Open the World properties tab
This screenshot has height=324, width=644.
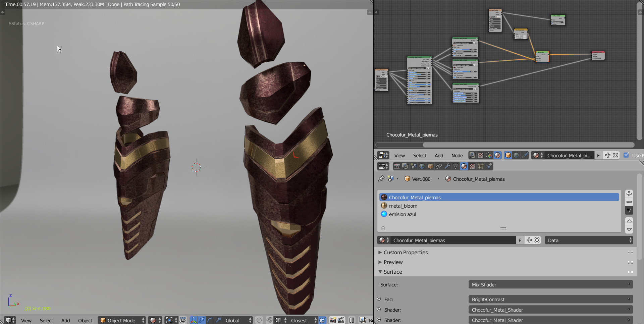click(x=422, y=166)
